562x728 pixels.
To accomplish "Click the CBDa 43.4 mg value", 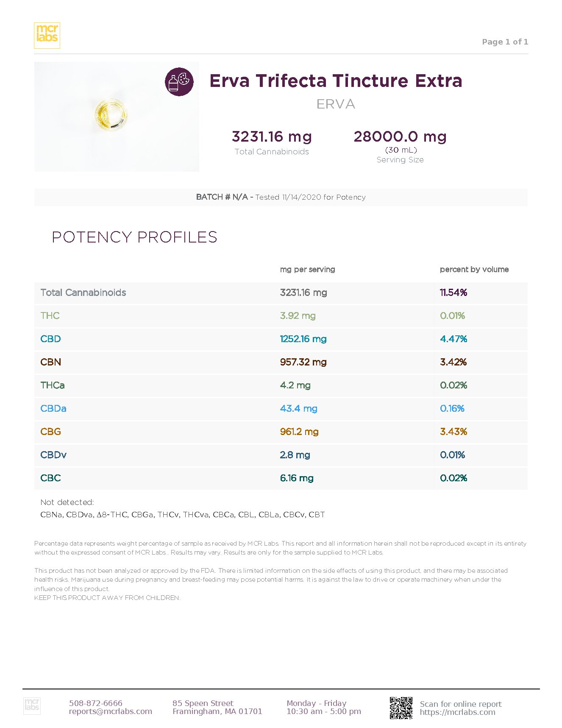I will pyautogui.click(x=298, y=408).
